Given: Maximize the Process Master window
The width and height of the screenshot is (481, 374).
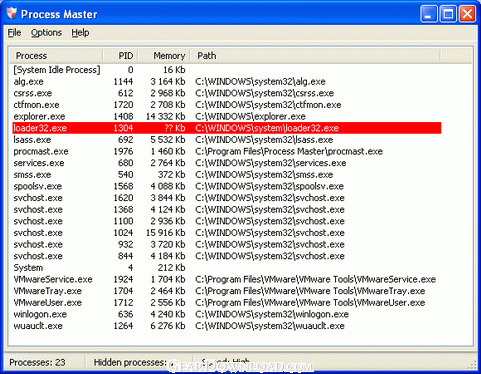Looking at the screenshot, I should point(448,14).
